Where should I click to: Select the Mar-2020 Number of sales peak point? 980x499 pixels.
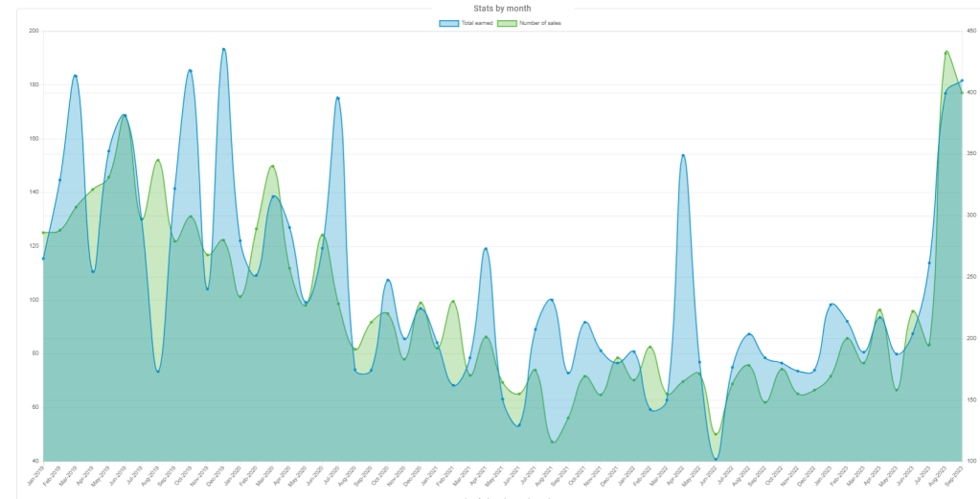click(273, 166)
